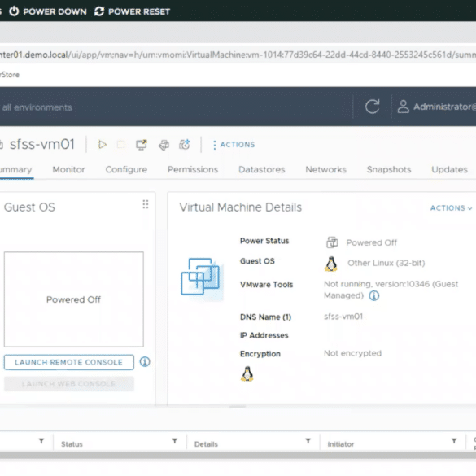This screenshot has width=476, height=476.
Task: Launch the console icon in the VM toolbar
Action: point(141,145)
